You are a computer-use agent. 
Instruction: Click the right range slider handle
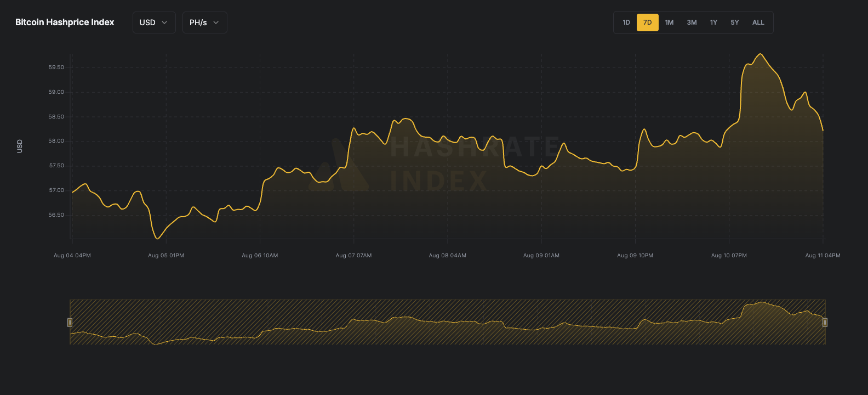[825, 322]
